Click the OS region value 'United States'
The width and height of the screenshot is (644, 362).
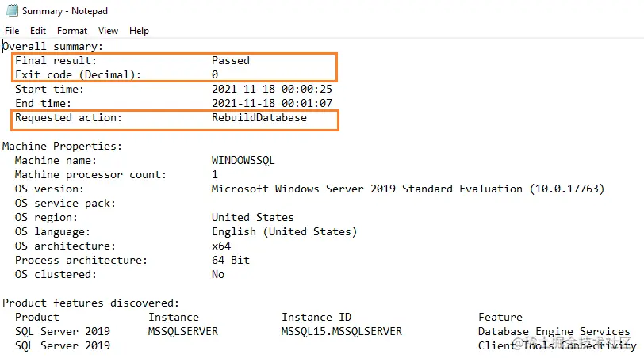point(252,218)
